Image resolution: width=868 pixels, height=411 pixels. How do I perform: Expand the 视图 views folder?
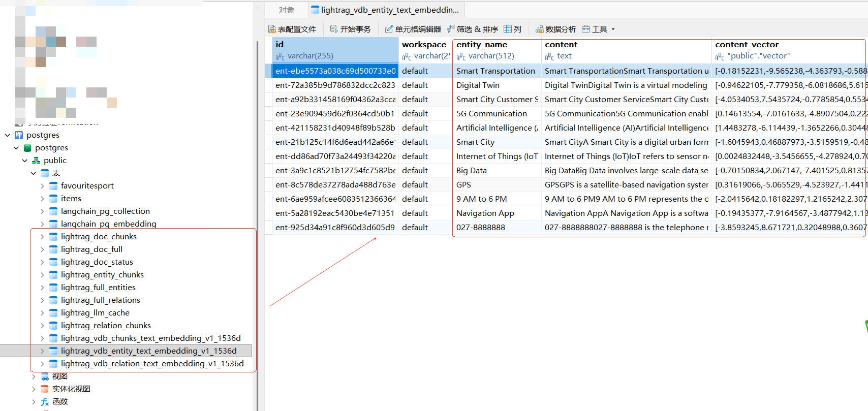34,376
